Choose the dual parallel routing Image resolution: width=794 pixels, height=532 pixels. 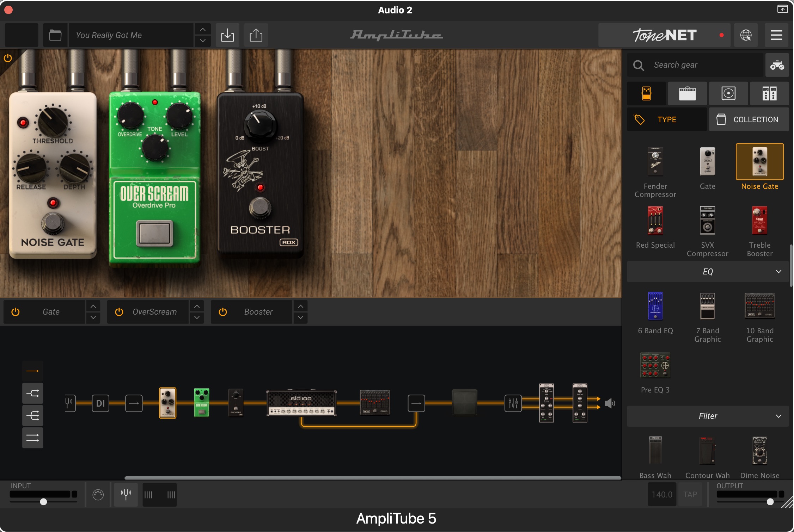pyautogui.click(x=33, y=438)
